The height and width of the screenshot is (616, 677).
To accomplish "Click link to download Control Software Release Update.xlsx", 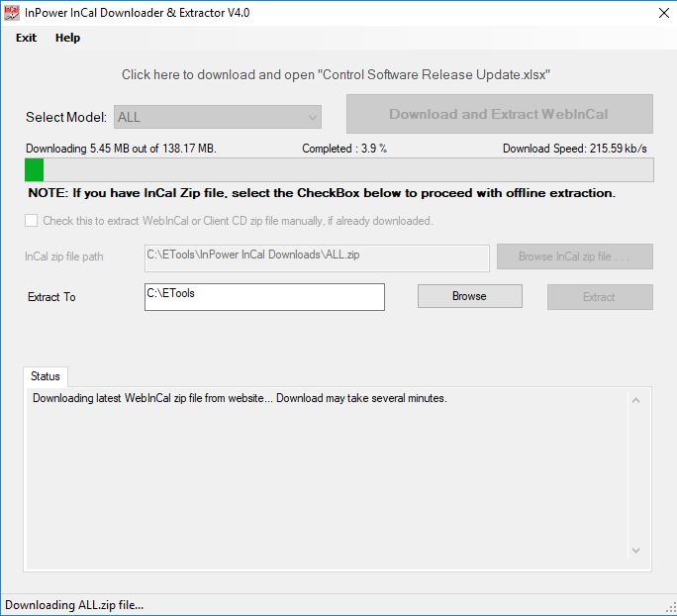I will click(336, 74).
